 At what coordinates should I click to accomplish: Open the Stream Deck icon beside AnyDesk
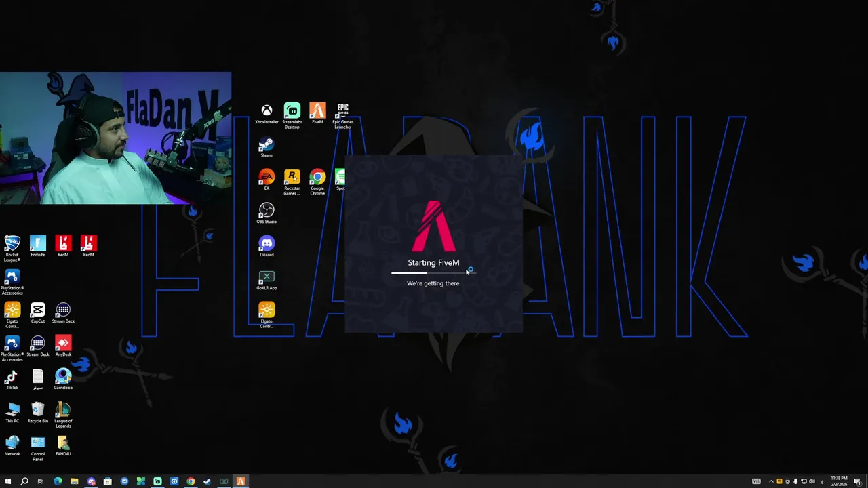tap(37, 345)
